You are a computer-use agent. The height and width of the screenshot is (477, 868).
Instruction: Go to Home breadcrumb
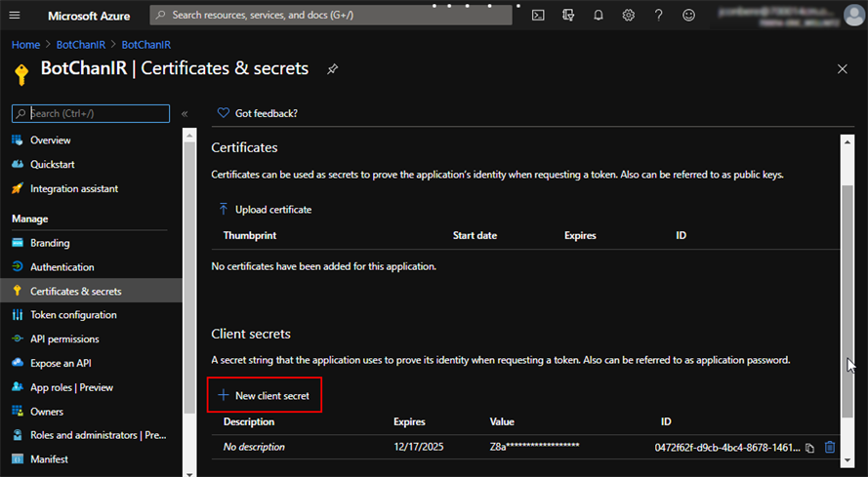point(26,45)
